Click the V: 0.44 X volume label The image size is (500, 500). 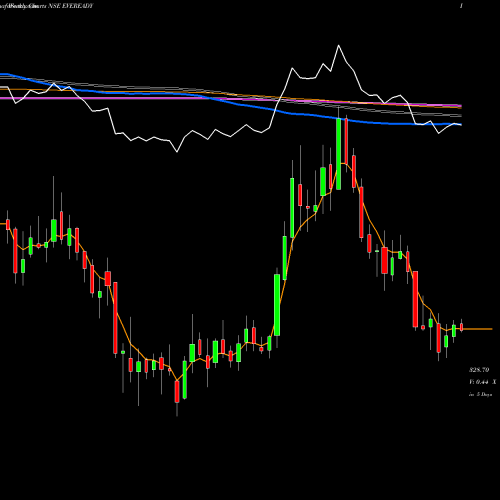[x=482, y=382]
